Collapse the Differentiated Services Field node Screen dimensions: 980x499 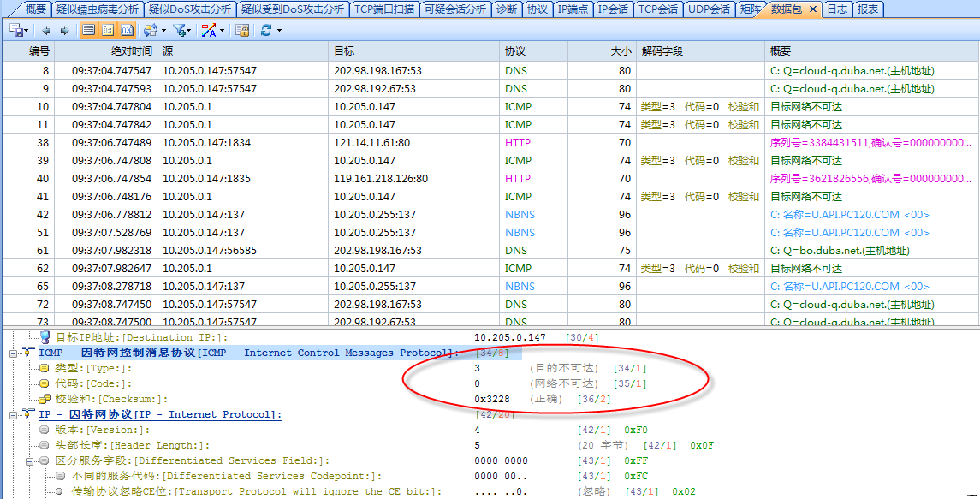[x=30, y=460]
